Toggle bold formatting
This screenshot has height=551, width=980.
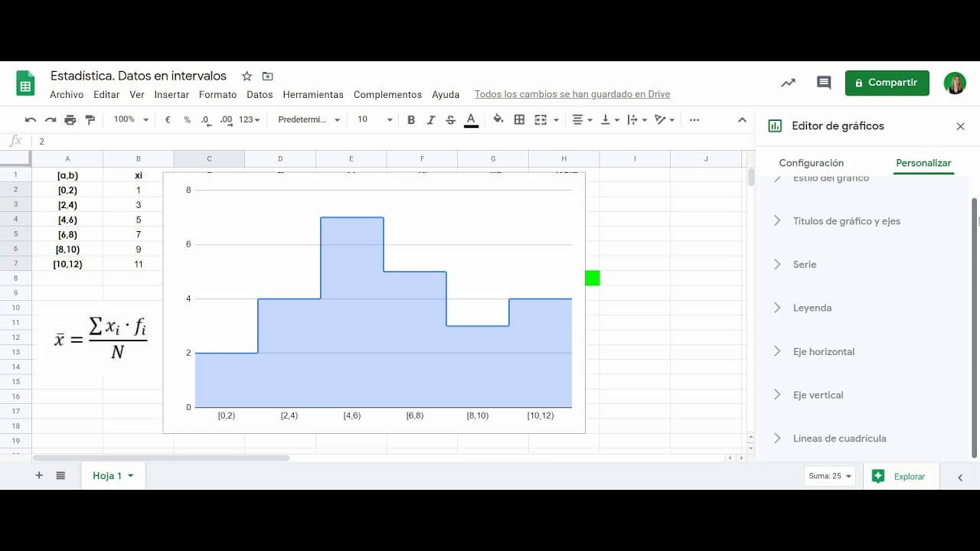point(411,119)
